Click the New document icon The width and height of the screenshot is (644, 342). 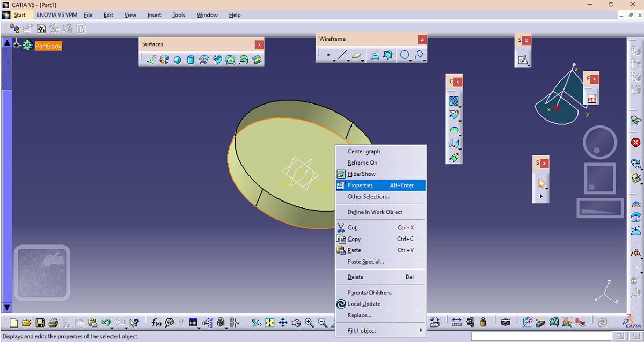tap(14, 323)
